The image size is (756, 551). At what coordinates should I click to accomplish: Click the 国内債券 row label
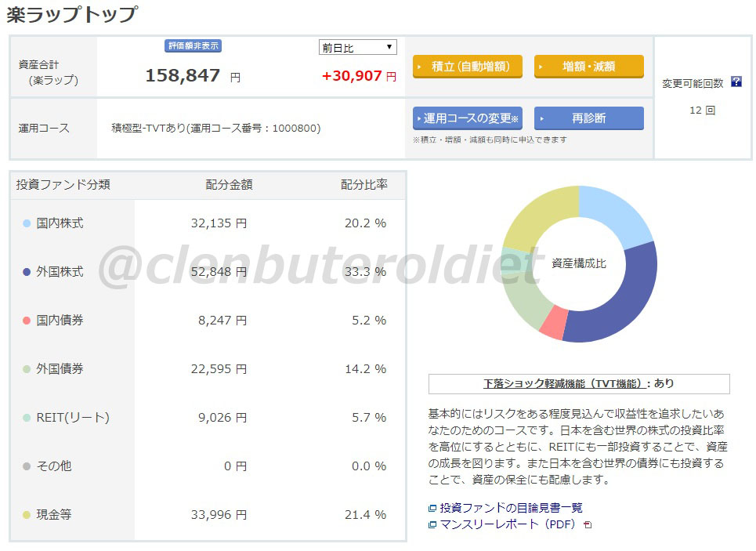point(60,321)
